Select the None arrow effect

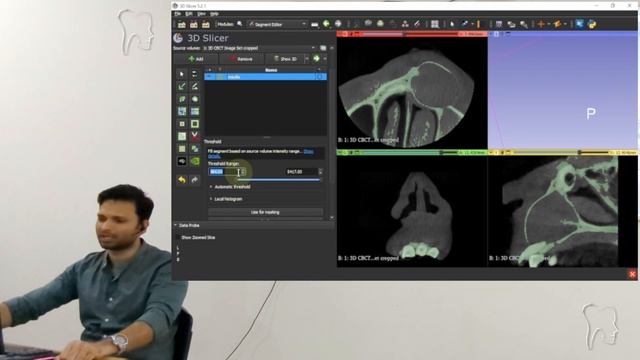pyautogui.click(x=182, y=74)
